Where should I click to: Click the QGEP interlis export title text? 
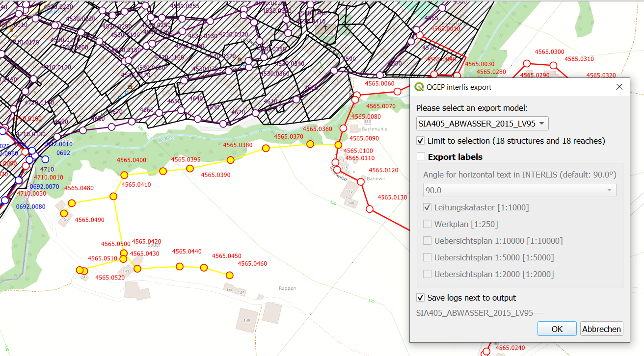[459, 87]
